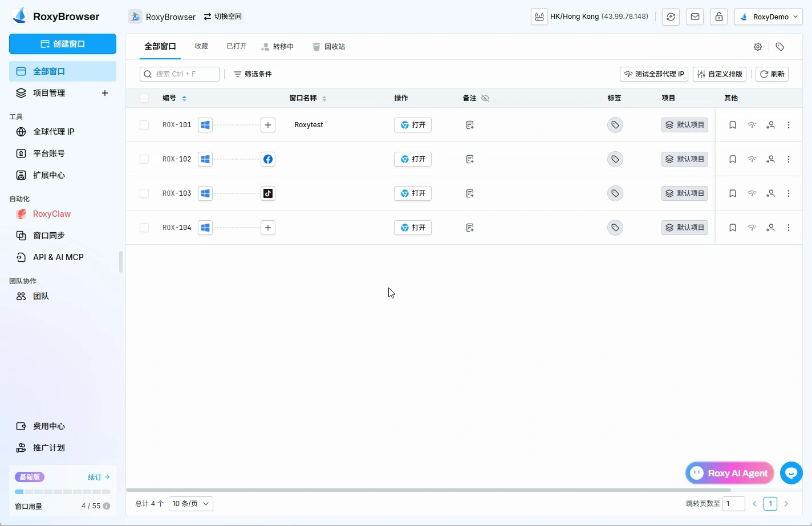Click the 刷新 refresh button
Viewport: 812px width, 526px height.
point(772,74)
